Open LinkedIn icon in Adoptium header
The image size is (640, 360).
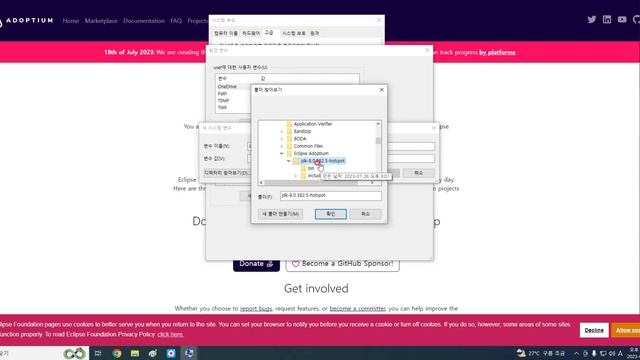[607, 20]
